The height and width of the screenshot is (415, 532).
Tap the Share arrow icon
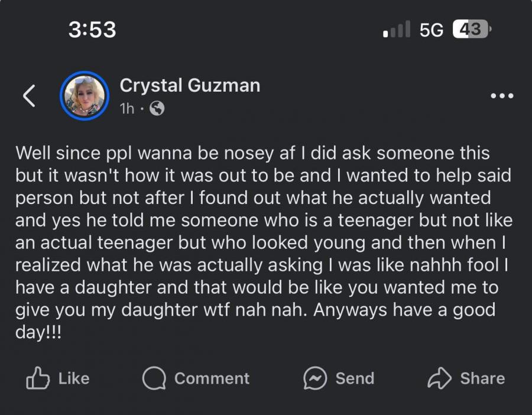[x=440, y=378]
